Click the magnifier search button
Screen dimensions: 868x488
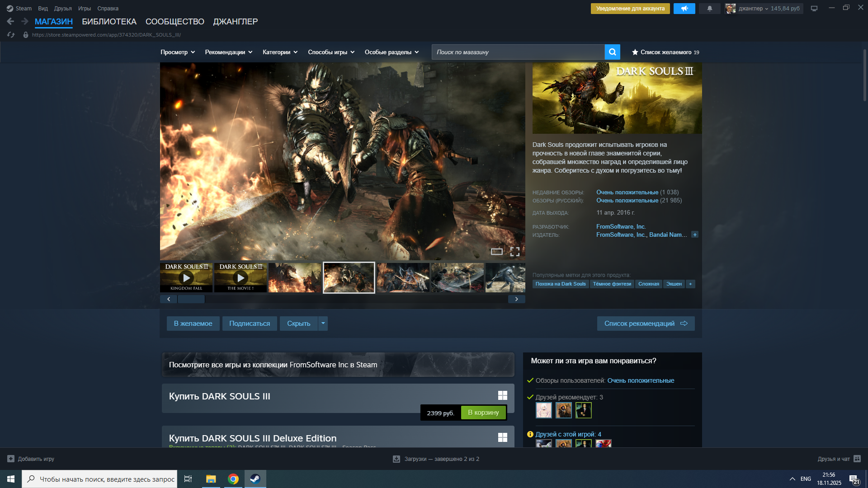pos(612,52)
